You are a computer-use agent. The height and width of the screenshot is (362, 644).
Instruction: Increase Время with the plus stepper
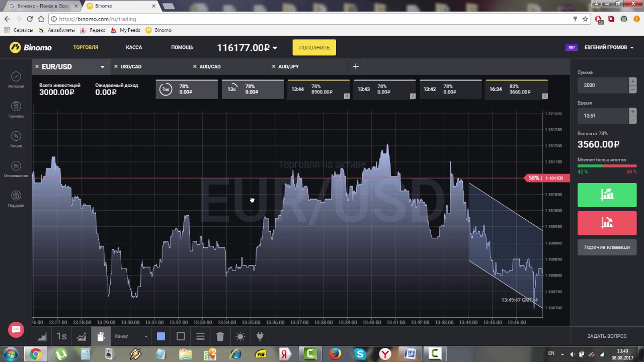coord(632,112)
